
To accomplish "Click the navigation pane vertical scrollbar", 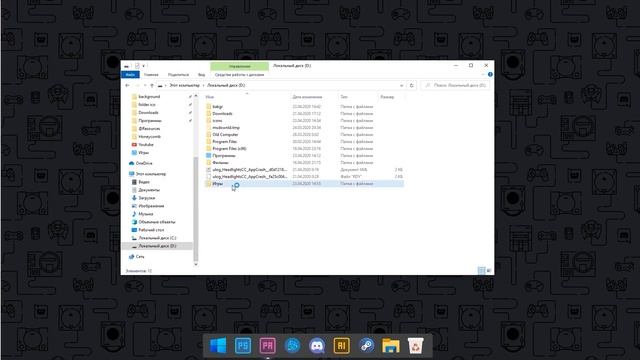I will click(x=196, y=208).
